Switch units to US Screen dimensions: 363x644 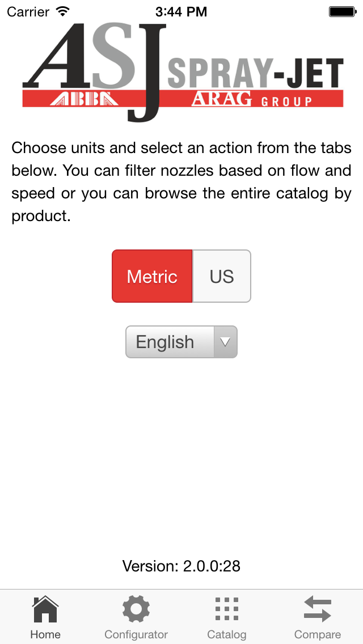click(222, 276)
